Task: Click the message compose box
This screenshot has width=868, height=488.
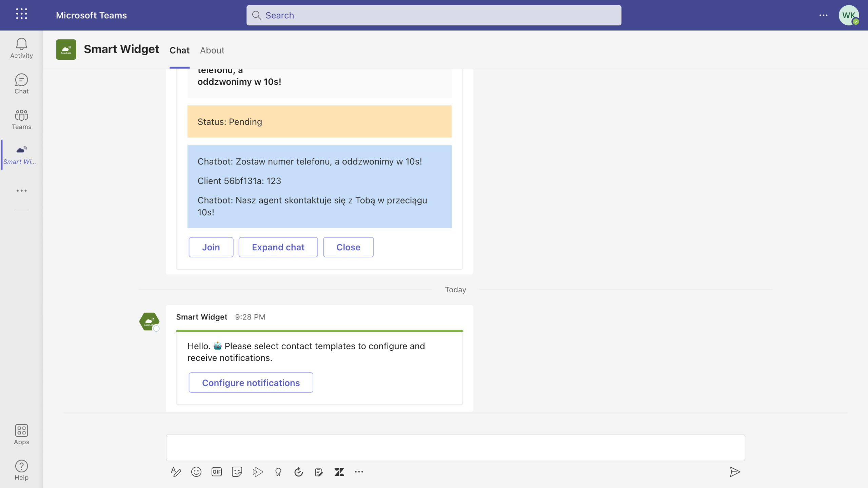Action: [455, 447]
